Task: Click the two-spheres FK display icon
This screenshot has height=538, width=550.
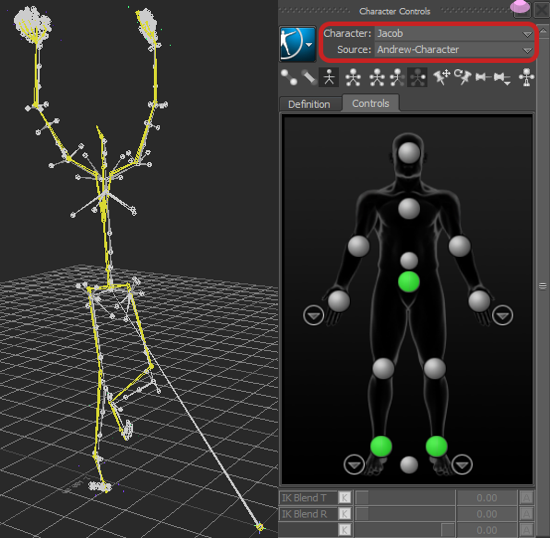Action: (x=289, y=77)
